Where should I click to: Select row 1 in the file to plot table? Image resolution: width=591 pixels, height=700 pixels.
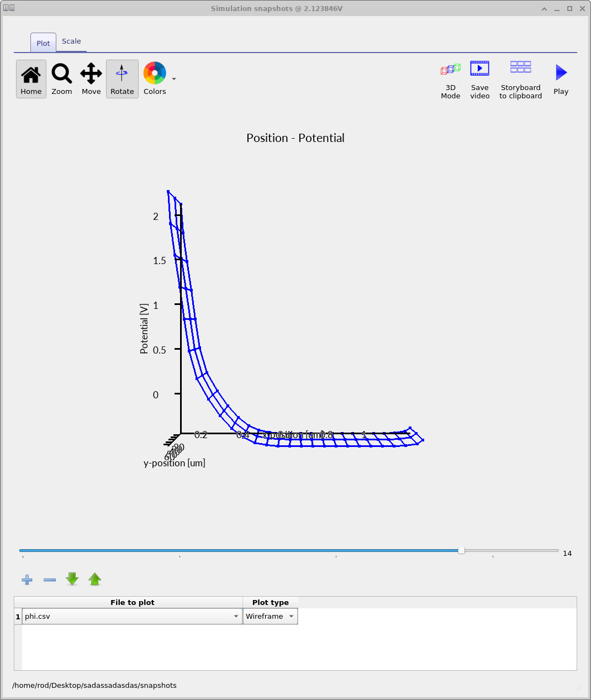click(17, 616)
